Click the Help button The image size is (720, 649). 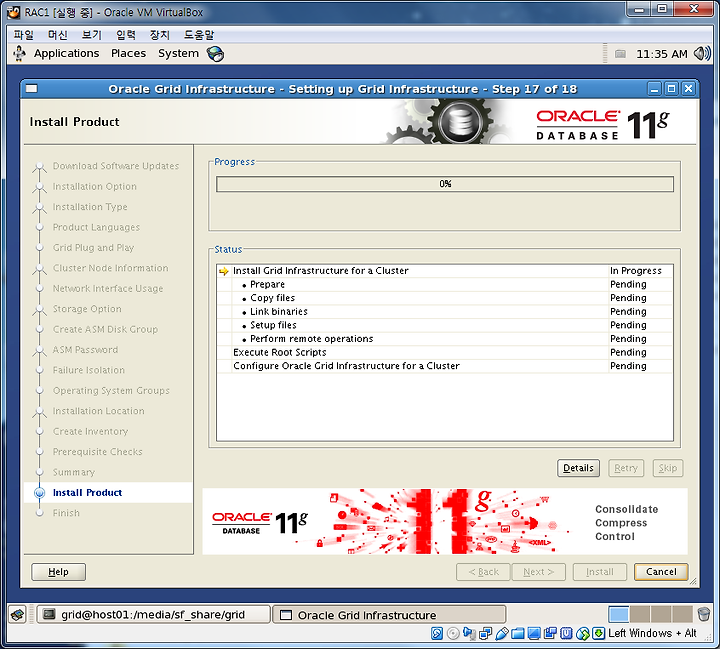point(58,572)
